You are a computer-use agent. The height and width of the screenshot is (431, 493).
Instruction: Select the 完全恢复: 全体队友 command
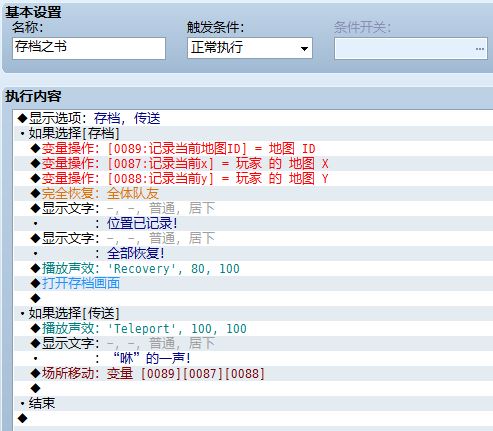tap(253, 193)
